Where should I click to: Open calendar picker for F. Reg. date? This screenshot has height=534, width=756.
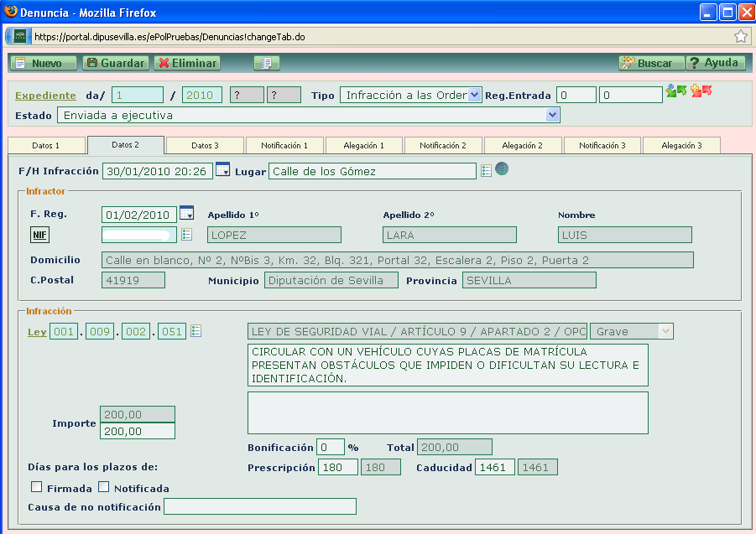[186, 214]
